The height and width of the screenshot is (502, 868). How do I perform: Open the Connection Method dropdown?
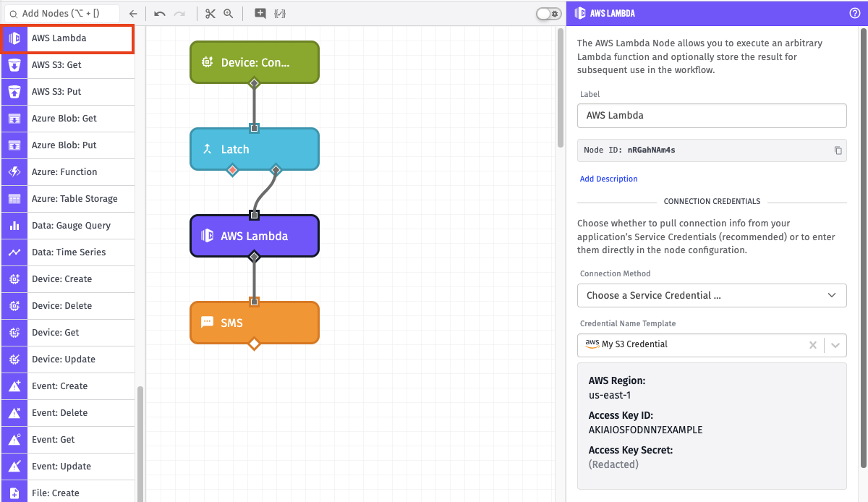(x=712, y=295)
